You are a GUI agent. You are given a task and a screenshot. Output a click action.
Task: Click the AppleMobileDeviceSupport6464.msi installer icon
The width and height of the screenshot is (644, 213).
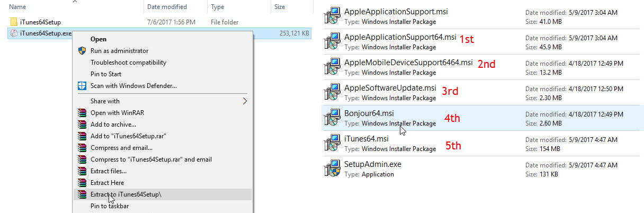coord(332,67)
